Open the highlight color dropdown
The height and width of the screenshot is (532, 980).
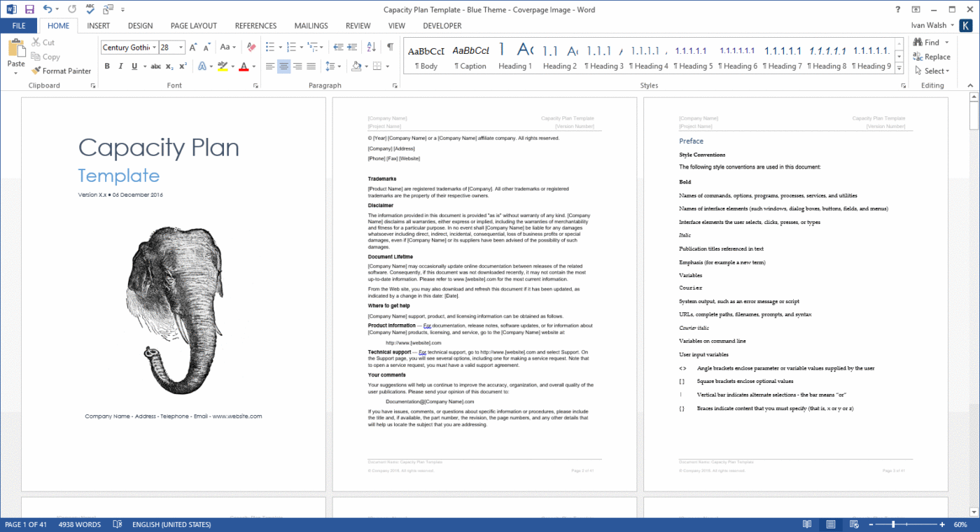(232, 66)
